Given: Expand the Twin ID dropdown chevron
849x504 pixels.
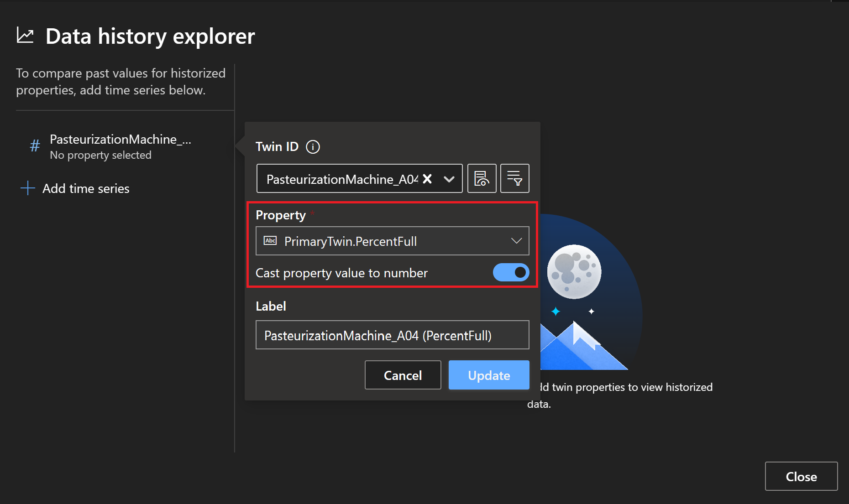Looking at the screenshot, I should (x=449, y=179).
